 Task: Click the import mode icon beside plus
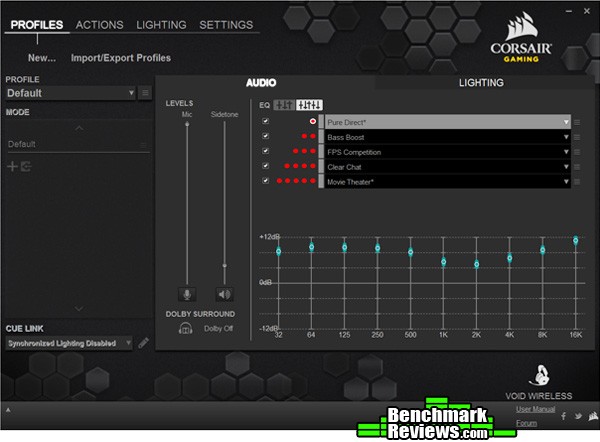pyautogui.click(x=26, y=166)
